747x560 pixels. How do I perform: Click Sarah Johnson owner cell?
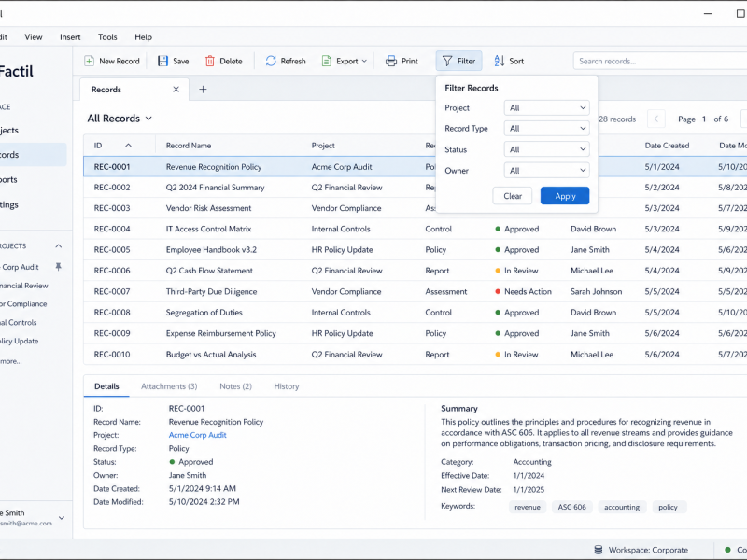point(596,292)
